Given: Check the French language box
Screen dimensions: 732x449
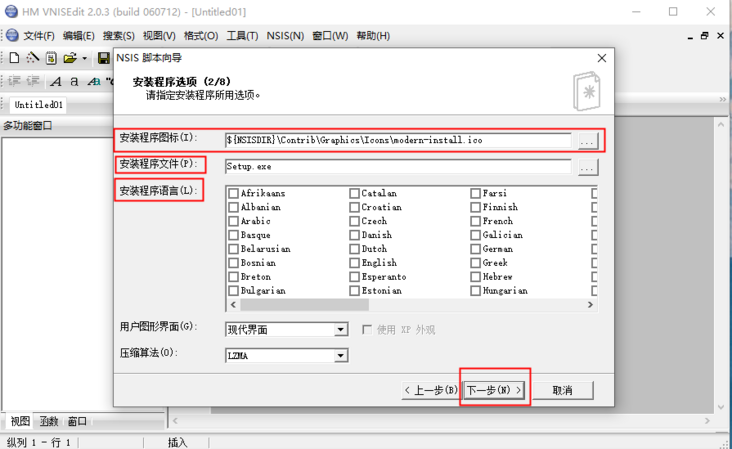Looking at the screenshot, I should (475, 221).
